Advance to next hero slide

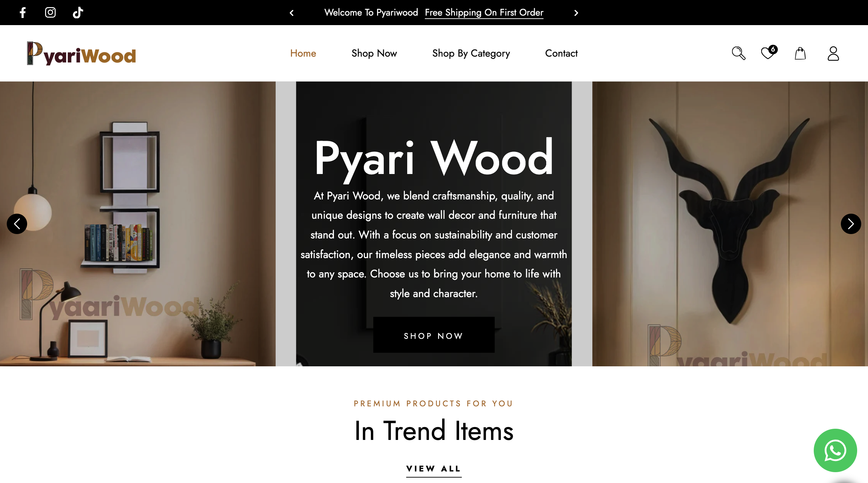[851, 224]
